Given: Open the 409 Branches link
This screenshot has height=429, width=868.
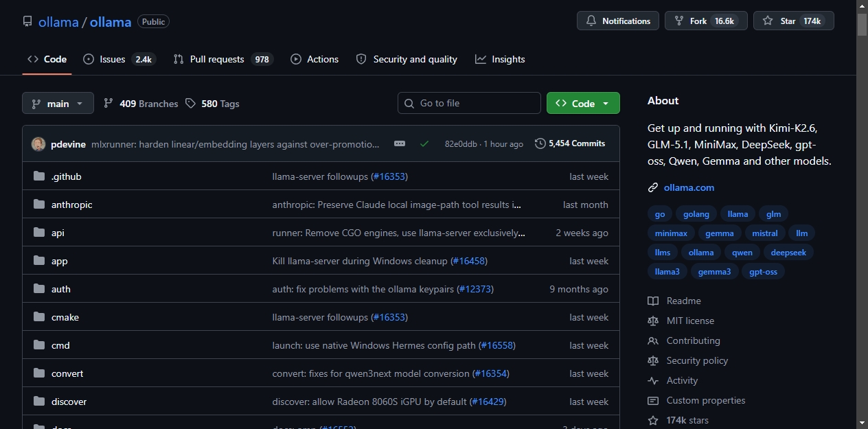Looking at the screenshot, I should (x=141, y=104).
